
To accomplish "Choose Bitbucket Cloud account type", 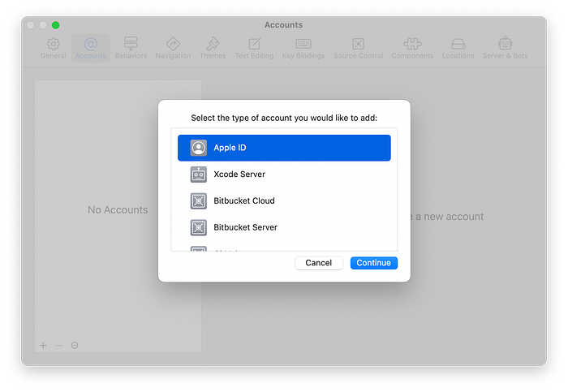I will pyautogui.click(x=284, y=200).
